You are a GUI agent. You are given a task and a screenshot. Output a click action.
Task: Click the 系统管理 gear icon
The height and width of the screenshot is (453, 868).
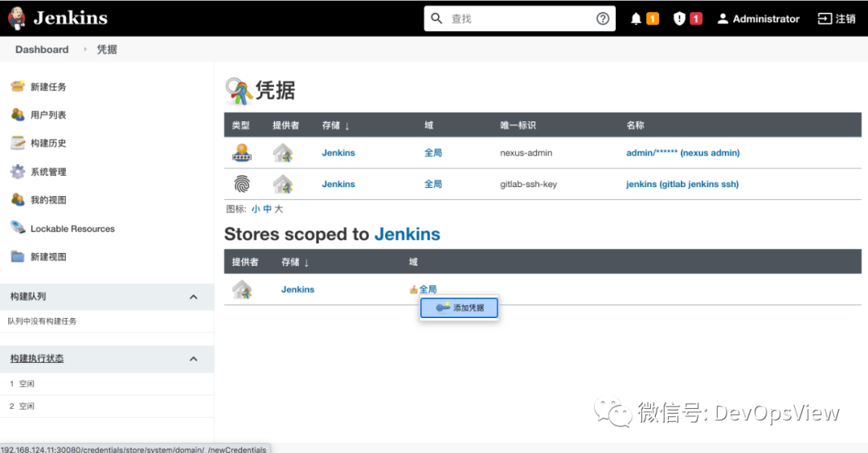[x=18, y=171]
